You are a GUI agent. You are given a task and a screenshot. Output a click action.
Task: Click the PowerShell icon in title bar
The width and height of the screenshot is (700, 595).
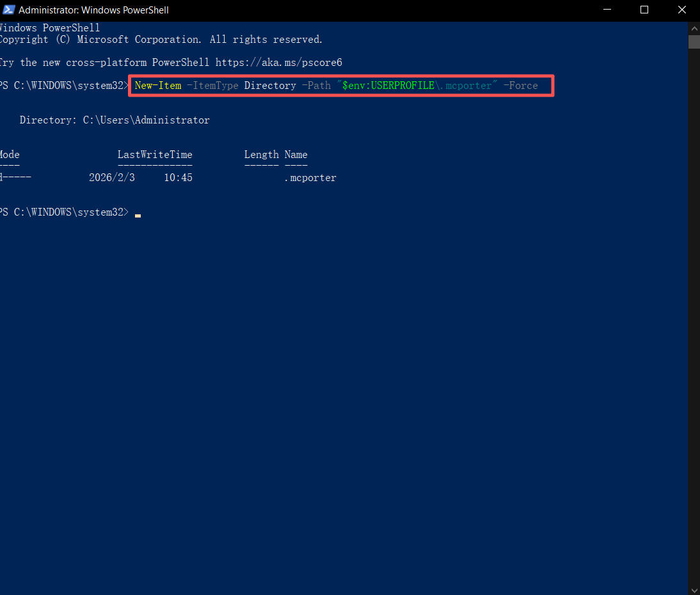(9, 10)
